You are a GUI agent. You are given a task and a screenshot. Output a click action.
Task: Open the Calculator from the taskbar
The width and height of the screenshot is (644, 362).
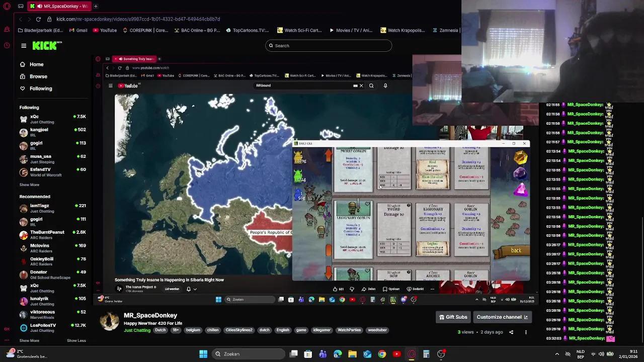point(426,354)
